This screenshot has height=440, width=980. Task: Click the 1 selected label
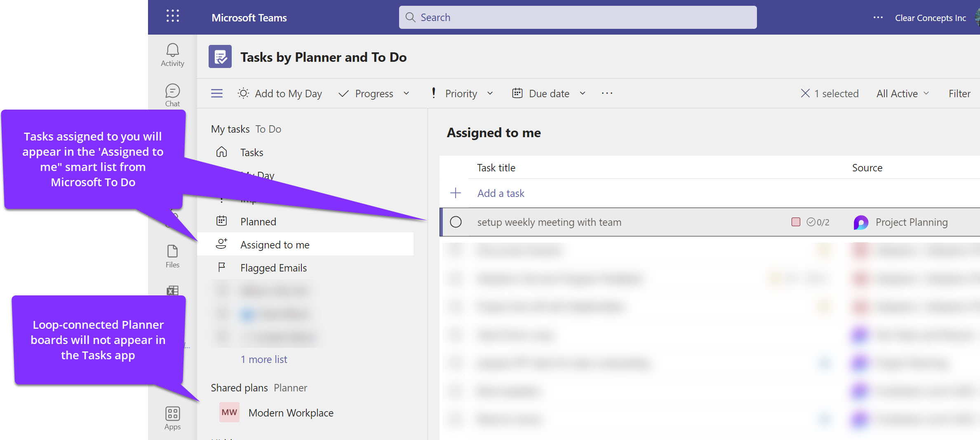point(836,94)
